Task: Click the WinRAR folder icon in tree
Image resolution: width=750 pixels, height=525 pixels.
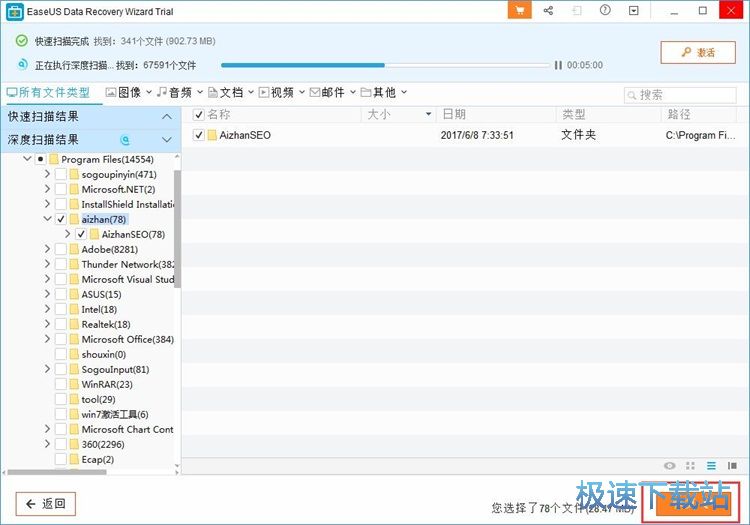Action: (74, 384)
